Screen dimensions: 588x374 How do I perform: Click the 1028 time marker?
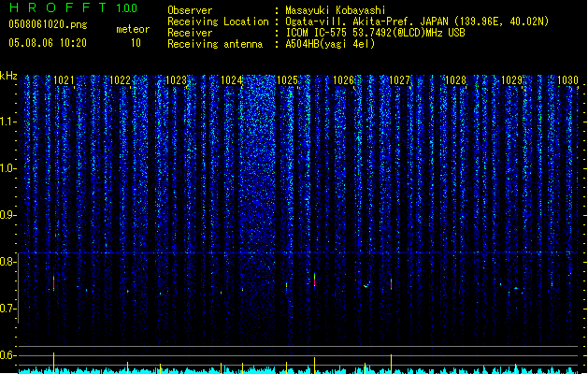click(455, 80)
